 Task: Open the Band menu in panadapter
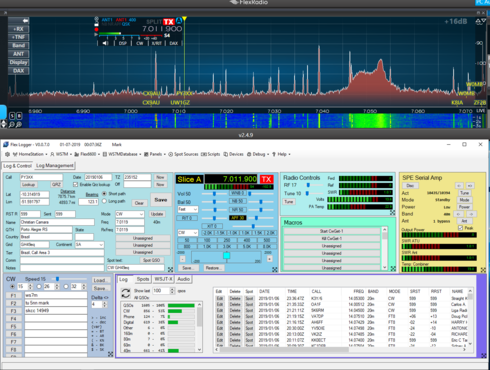point(18,45)
